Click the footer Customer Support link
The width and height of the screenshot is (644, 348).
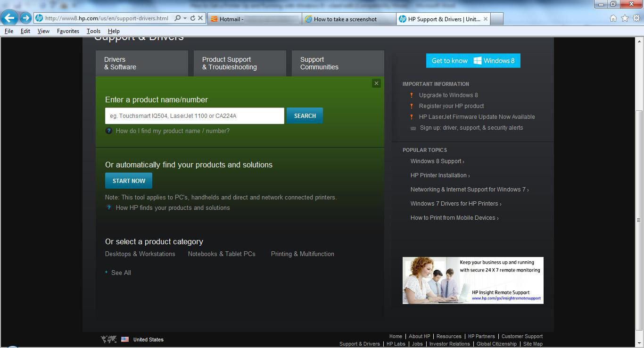coord(522,337)
